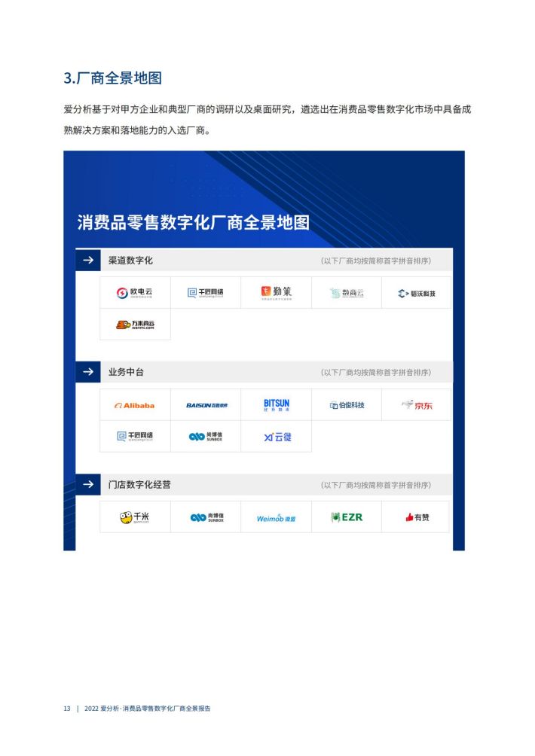
Task: Open the 数商云 logo tile
Action: point(347,293)
